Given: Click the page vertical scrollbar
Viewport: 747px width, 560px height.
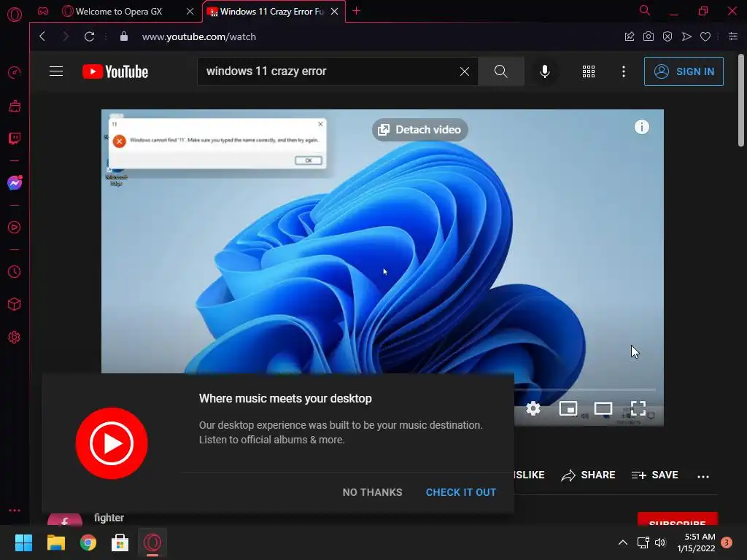Looking at the screenshot, I should 741,101.
